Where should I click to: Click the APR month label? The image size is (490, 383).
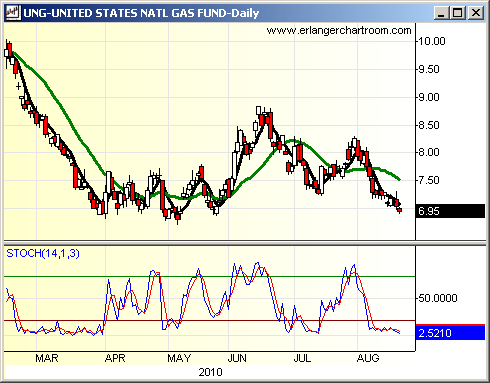[x=115, y=358]
